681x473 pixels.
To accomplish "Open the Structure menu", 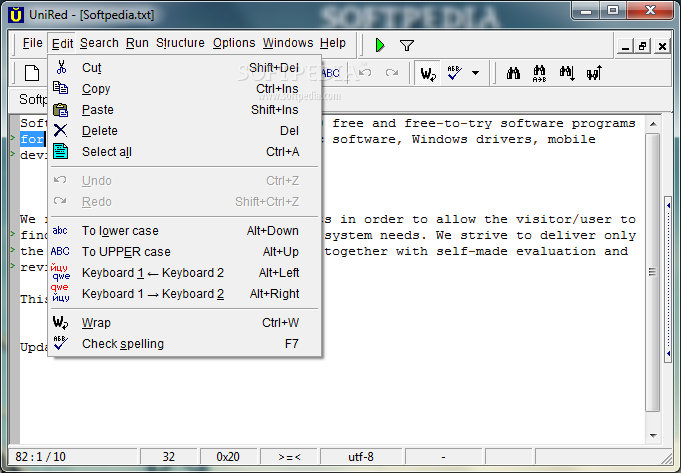I will point(180,43).
